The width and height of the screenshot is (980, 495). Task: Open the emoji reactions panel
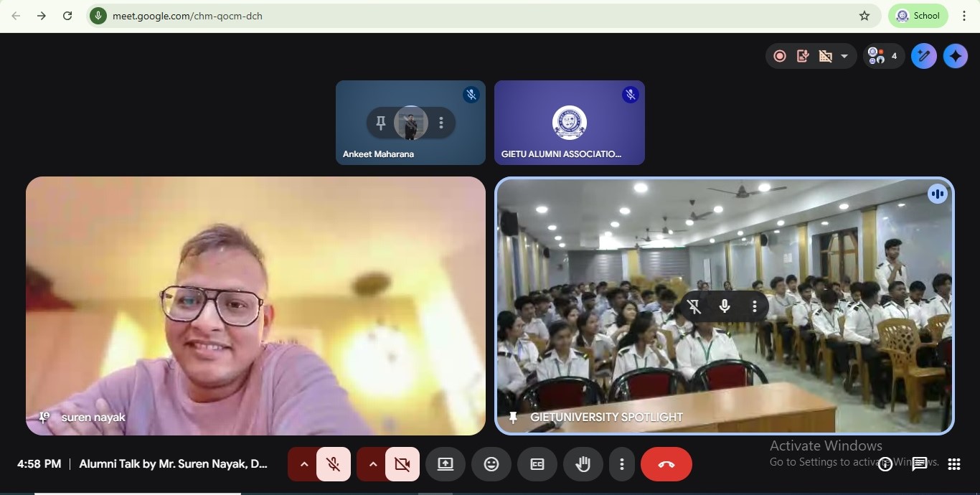[491, 464]
